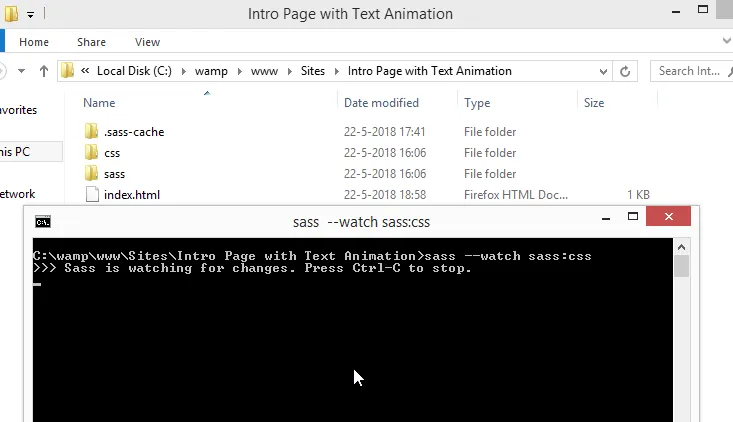Click the command prompt window icon

coord(43,222)
